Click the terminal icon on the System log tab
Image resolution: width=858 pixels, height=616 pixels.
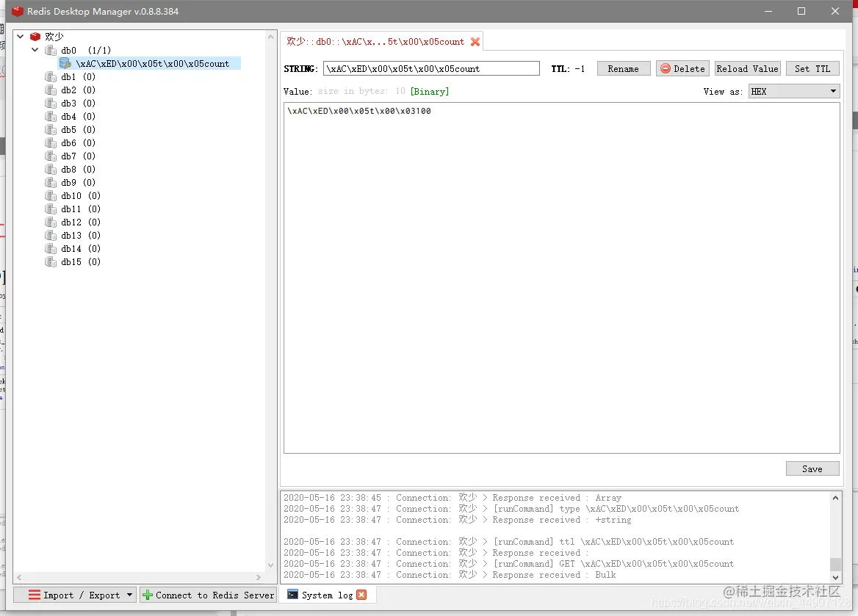point(293,595)
